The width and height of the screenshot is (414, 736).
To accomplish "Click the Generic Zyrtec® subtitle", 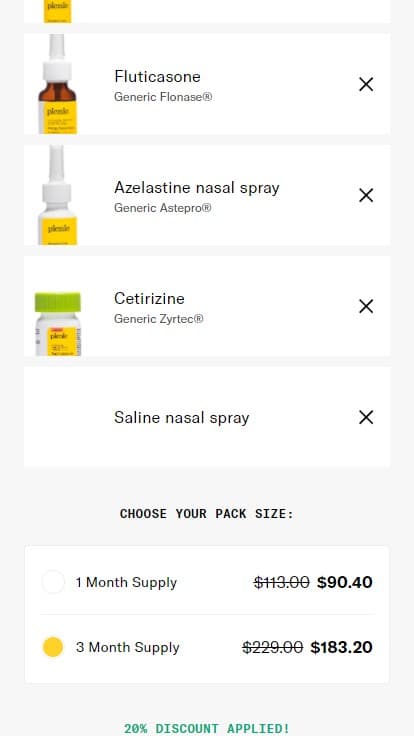I will [x=159, y=319].
